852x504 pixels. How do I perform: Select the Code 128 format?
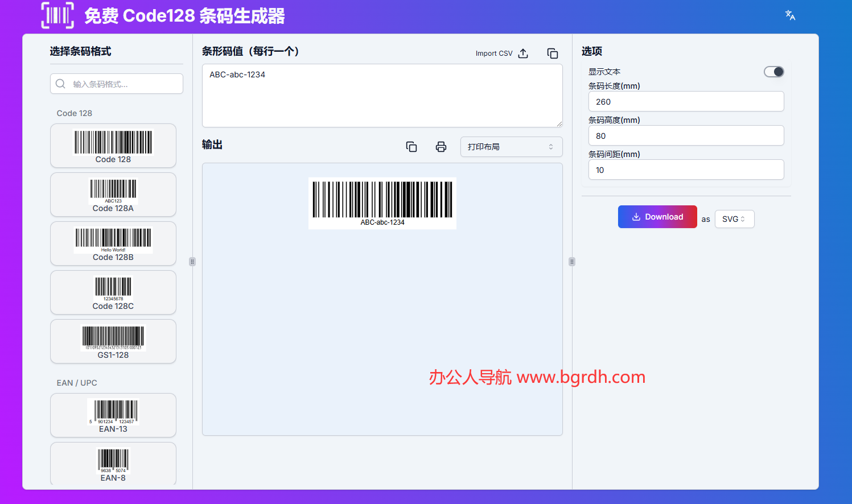coord(113,146)
